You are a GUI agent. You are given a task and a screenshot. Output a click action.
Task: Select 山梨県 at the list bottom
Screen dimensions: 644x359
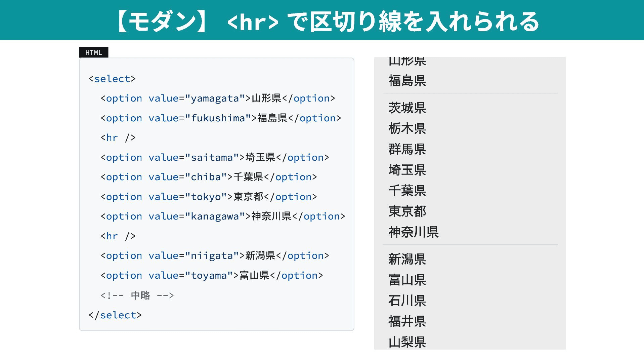pyautogui.click(x=406, y=342)
